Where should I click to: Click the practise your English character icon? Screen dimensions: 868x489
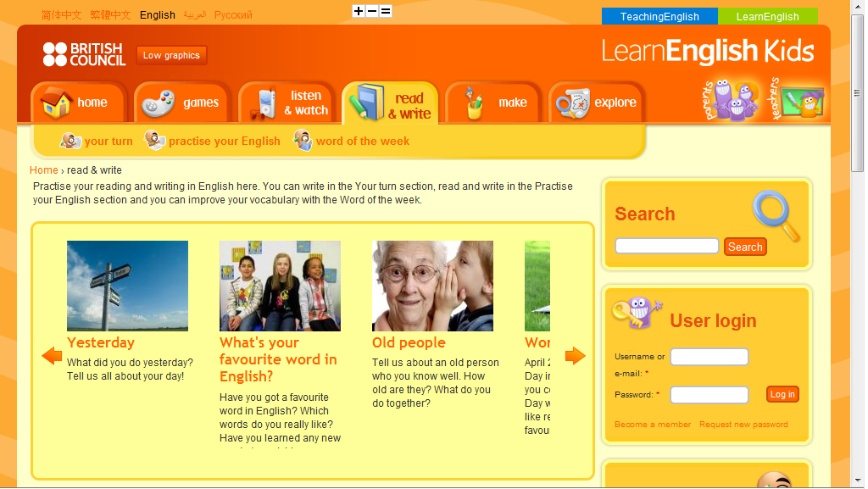click(154, 141)
